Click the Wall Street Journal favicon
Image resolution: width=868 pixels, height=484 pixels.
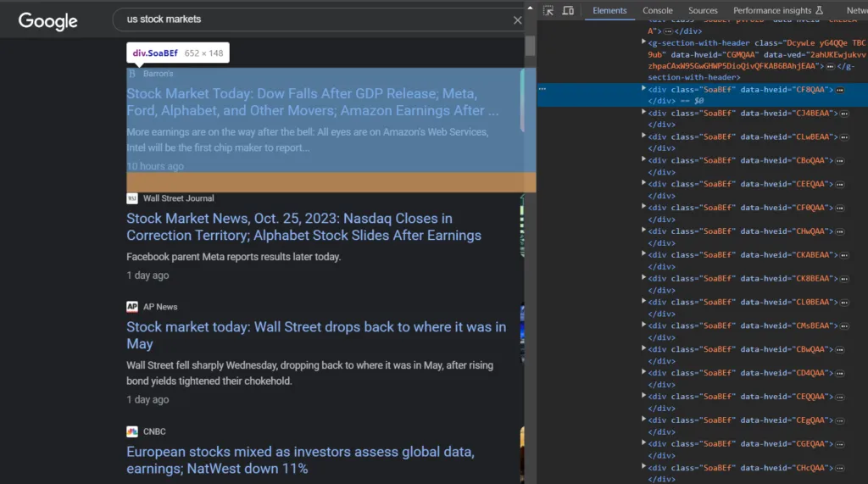coord(132,198)
